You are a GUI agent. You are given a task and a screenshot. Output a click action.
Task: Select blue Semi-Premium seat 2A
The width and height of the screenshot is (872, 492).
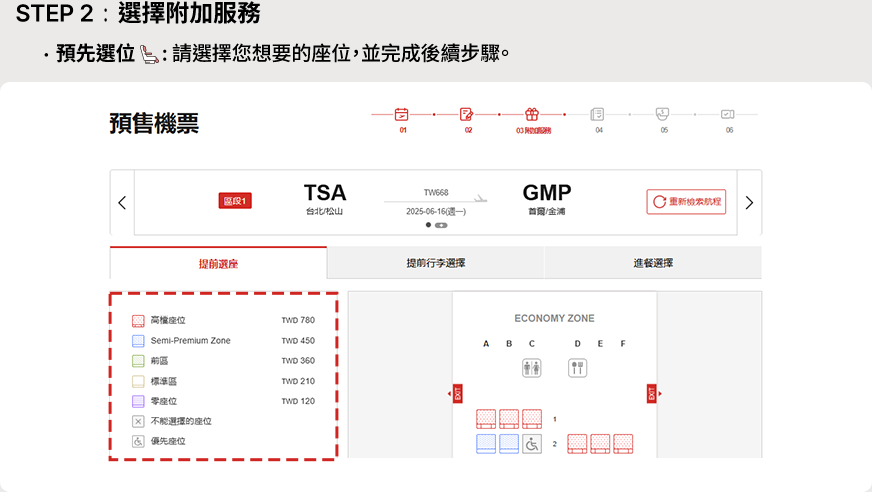coord(486,443)
